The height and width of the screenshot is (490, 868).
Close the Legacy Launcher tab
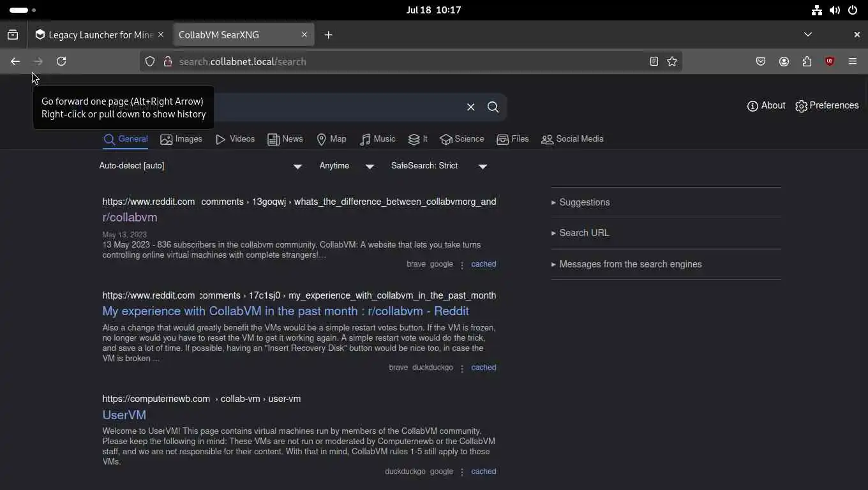[x=161, y=34]
